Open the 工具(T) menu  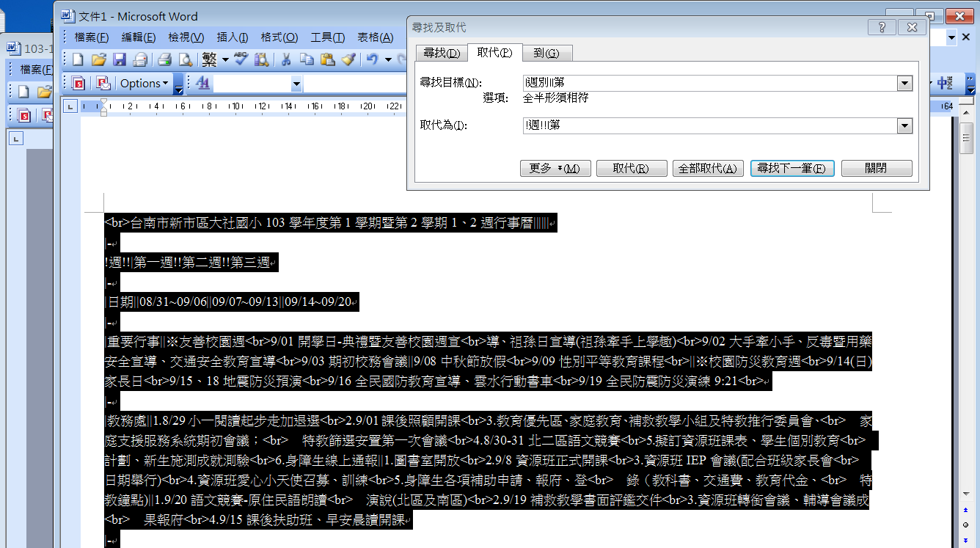pyautogui.click(x=328, y=37)
